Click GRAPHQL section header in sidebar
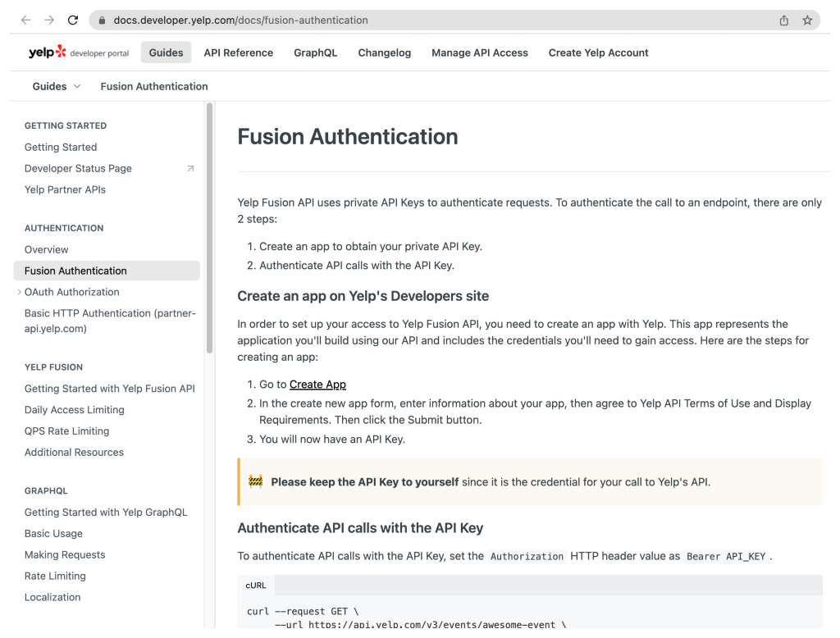This screenshot has height=638, width=840. [x=46, y=490]
